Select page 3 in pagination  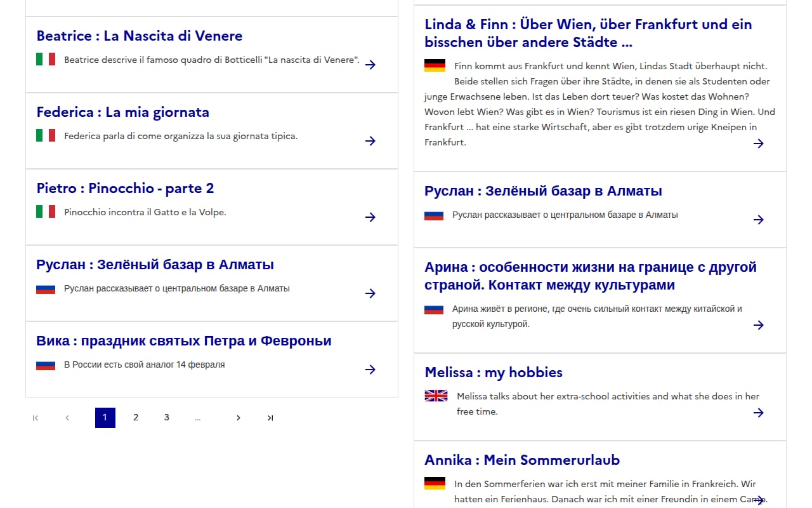[167, 418]
